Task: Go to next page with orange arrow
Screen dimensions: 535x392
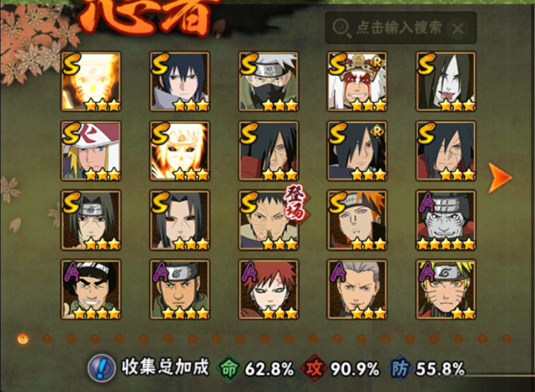Action: click(x=500, y=178)
